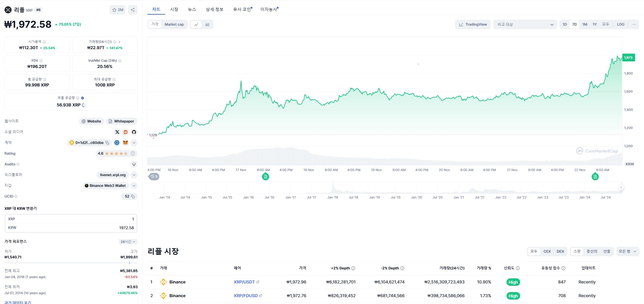Open the Whitepaper link

click(121, 121)
